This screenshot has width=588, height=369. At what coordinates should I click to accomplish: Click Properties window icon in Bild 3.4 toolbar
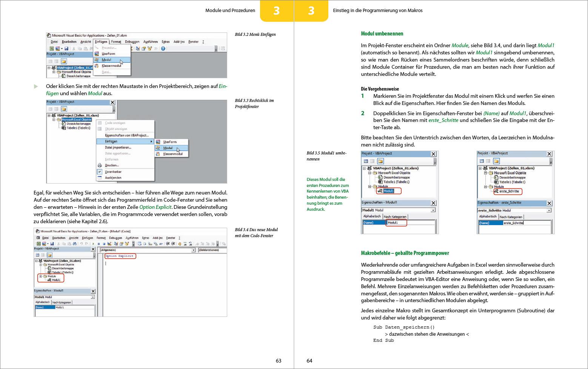(x=121, y=244)
